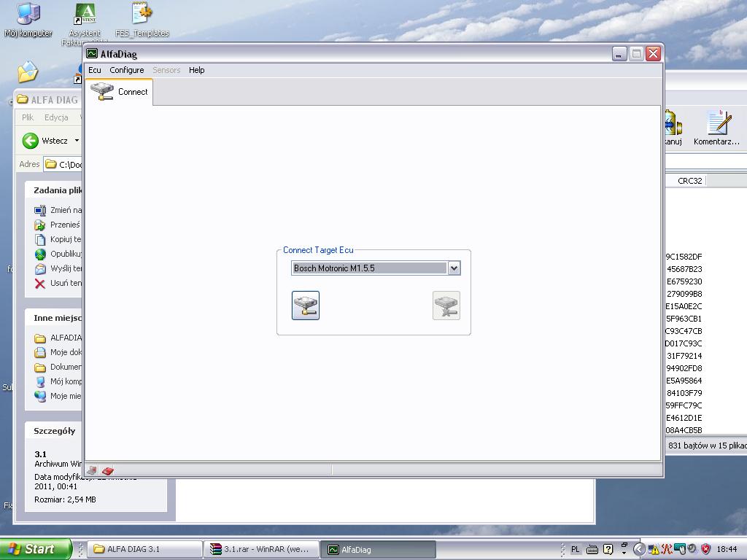Switch to ALFA DIAG 3.1 taskbar button

[x=145, y=549]
